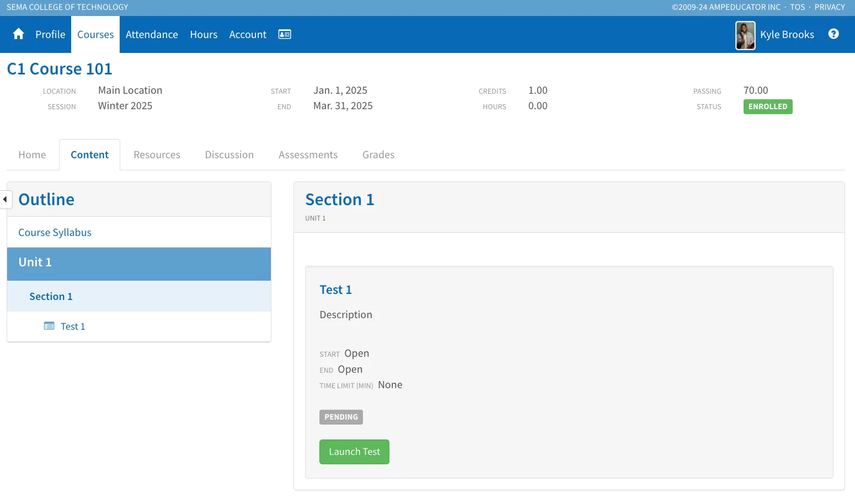Open the Assessments tab
This screenshot has width=855, height=504.
click(308, 155)
